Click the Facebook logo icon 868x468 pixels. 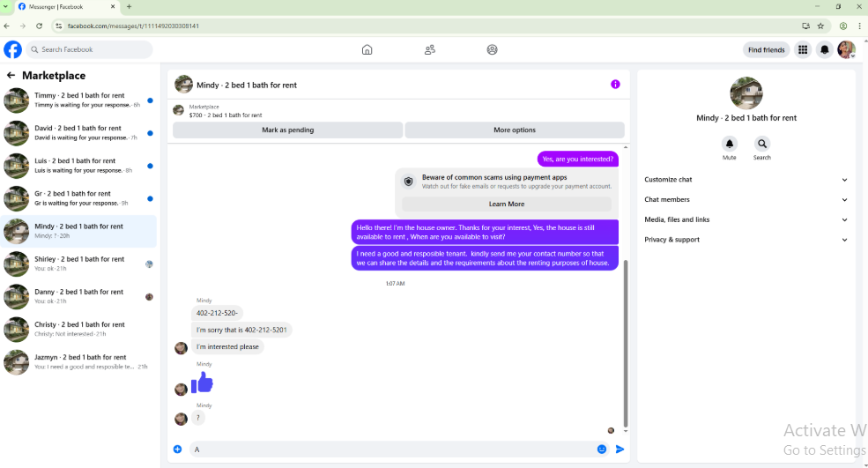[12, 49]
